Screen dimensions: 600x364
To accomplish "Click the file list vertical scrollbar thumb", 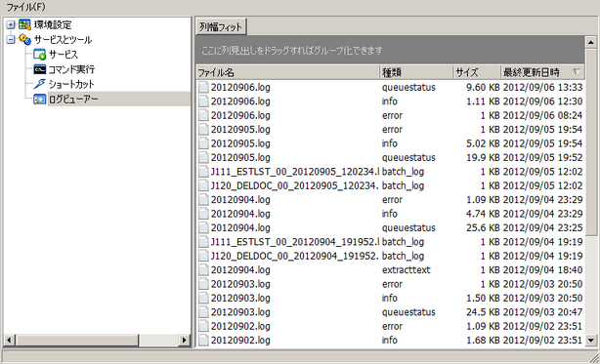I will [x=591, y=142].
